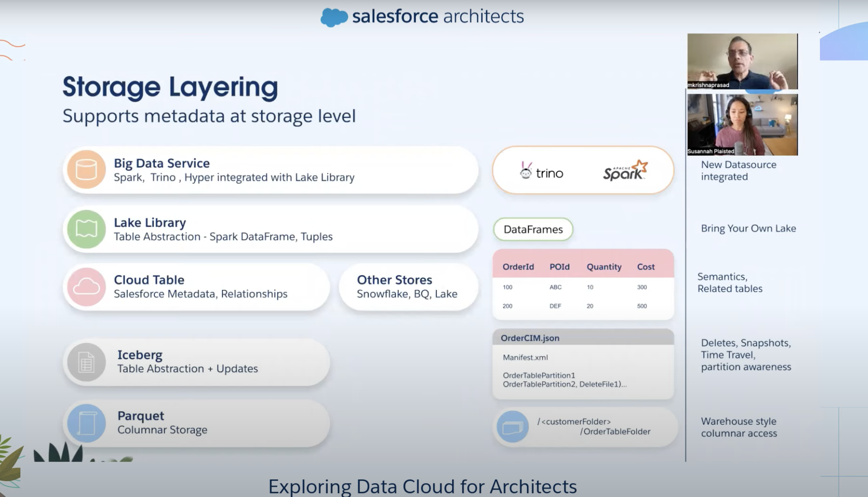Click 'Table Abstraction + Updates' text
868x497 pixels.
tap(188, 369)
